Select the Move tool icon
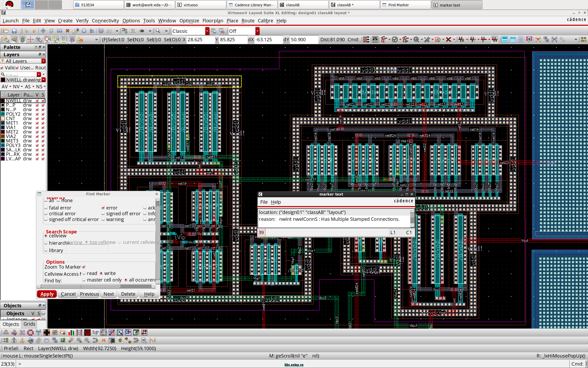 pyautogui.click(x=43, y=31)
